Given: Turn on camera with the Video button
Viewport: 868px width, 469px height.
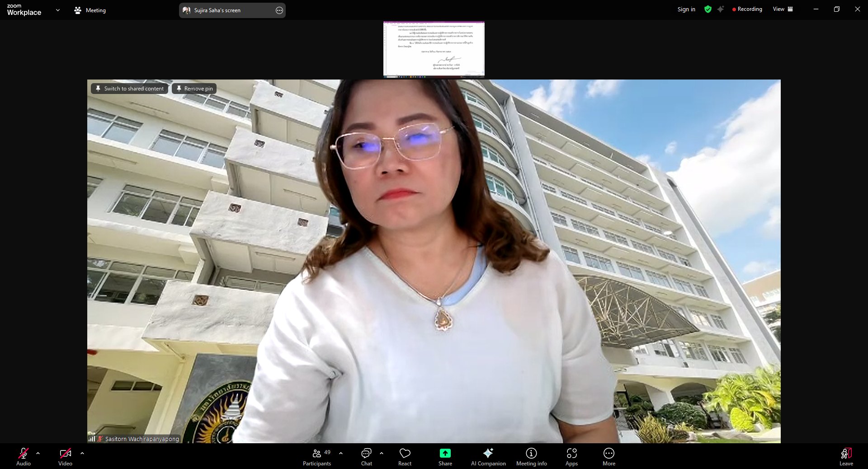Looking at the screenshot, I should (x=65, y=456).
